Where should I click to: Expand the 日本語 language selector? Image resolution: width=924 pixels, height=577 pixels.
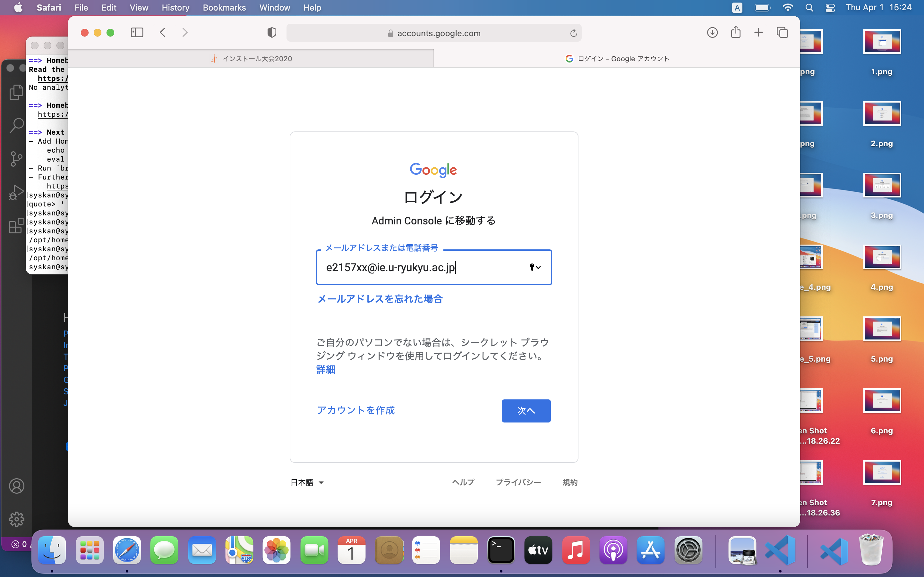[307, 482]
